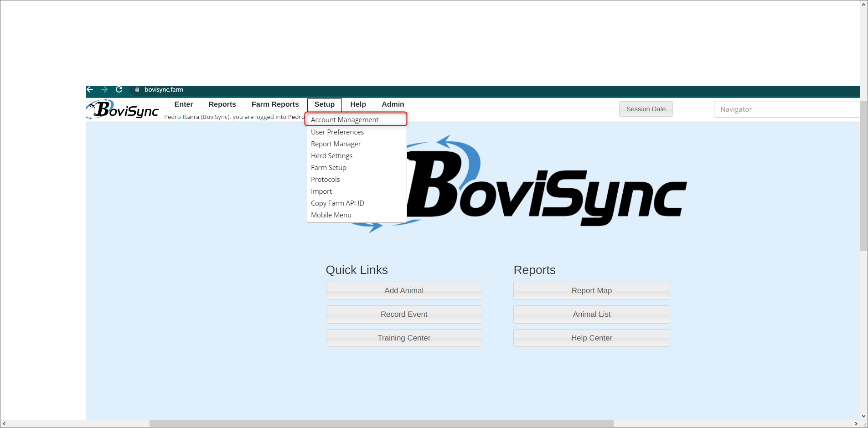Screen dimensions: 868x428
Task: Click the logged-in user status text
Action: 234,117
